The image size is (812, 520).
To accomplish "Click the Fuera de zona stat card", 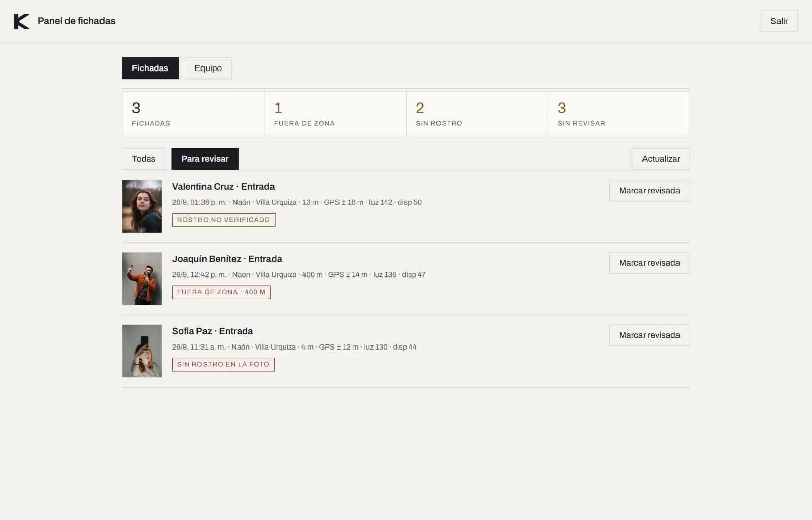I will (x=335, y=114).
